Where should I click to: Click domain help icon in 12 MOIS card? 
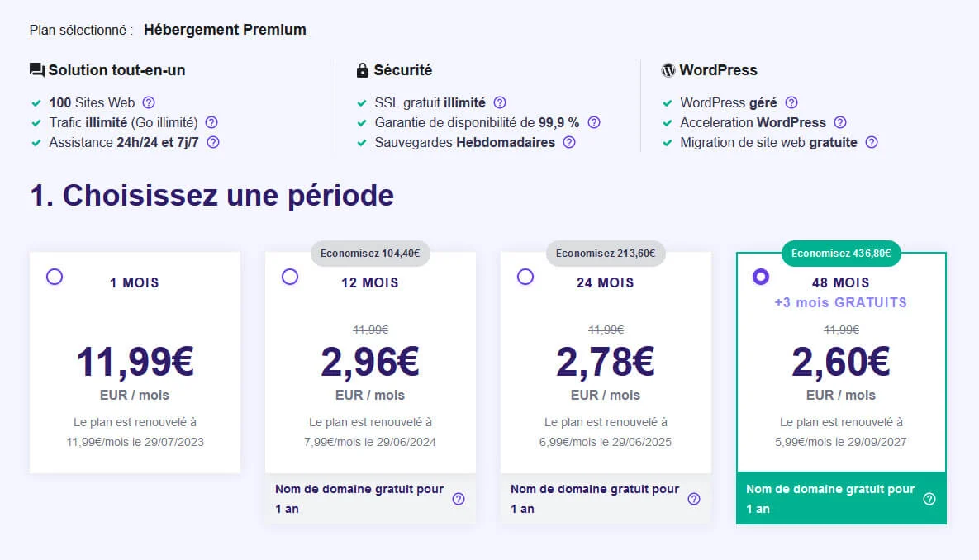pos(459,499)
